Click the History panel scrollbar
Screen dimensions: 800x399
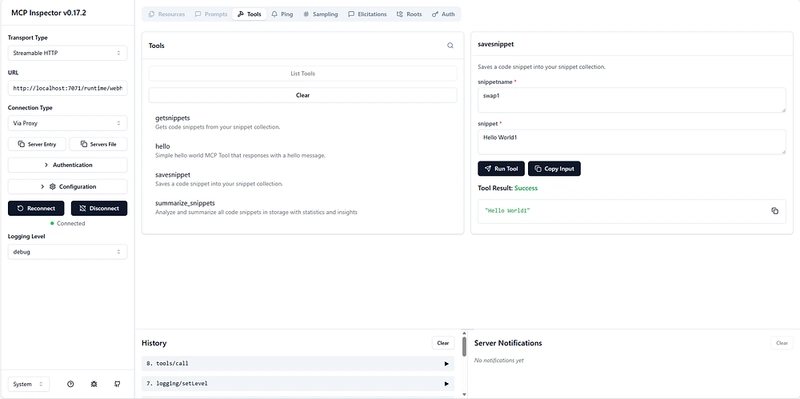464,346
